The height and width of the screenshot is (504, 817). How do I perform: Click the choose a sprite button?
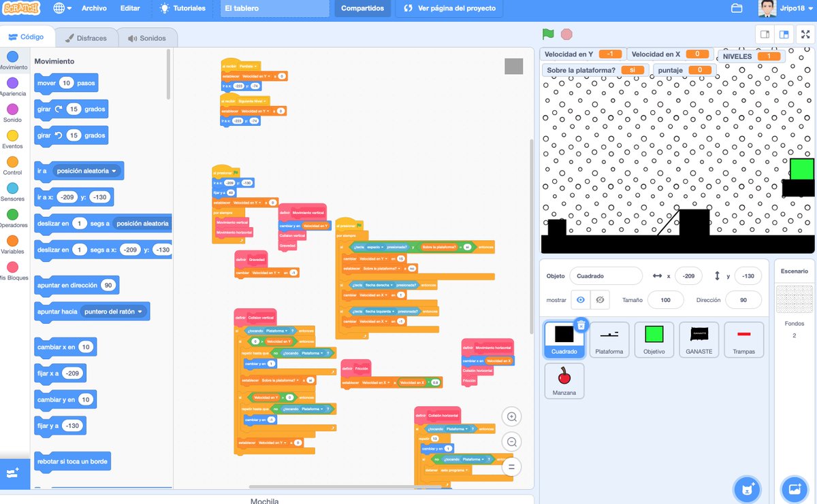pyautogui.click(x=747, y=488)
